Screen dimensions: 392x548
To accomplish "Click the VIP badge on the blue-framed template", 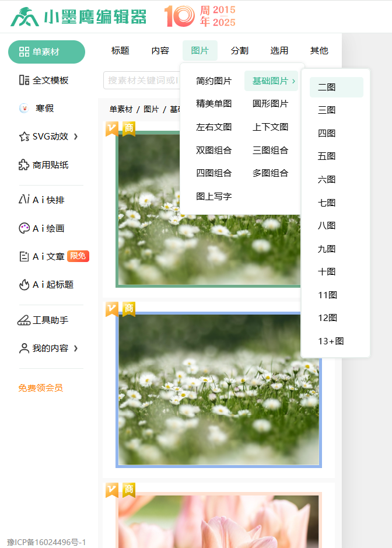I will (x=112, y=309).
